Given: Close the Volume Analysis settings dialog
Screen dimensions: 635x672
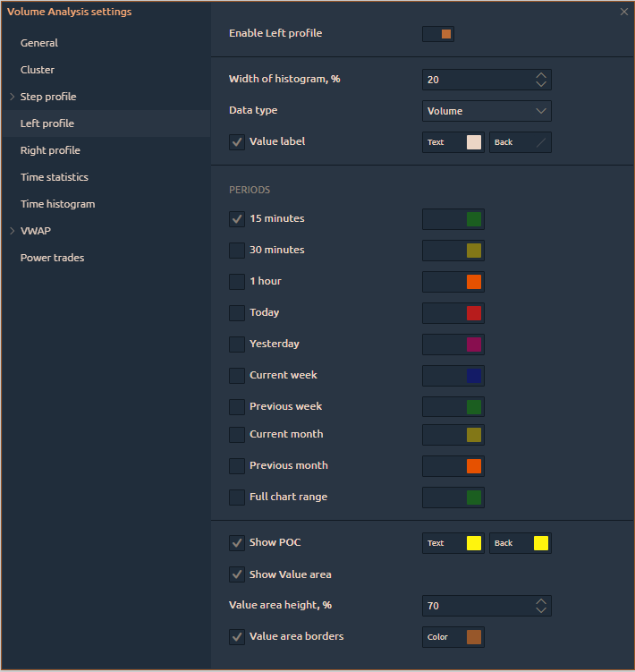Looking at the screenshot, I should coord(624,12).
